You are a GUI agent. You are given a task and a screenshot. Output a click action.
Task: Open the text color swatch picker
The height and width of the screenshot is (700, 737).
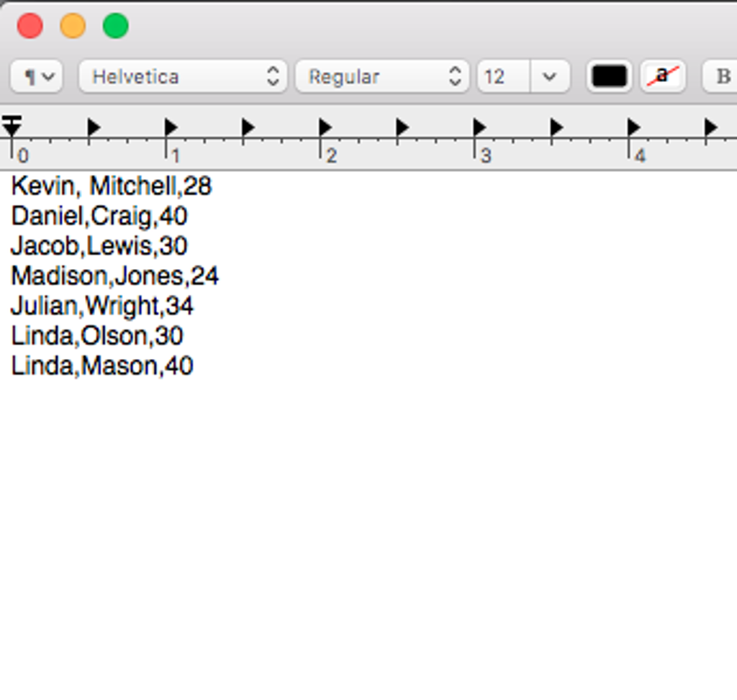608,76
